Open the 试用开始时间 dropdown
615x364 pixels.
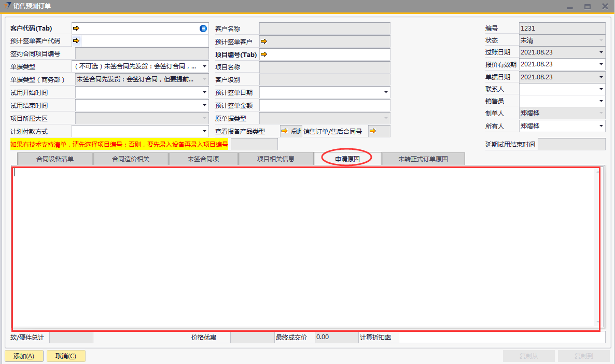click(204, 92)
